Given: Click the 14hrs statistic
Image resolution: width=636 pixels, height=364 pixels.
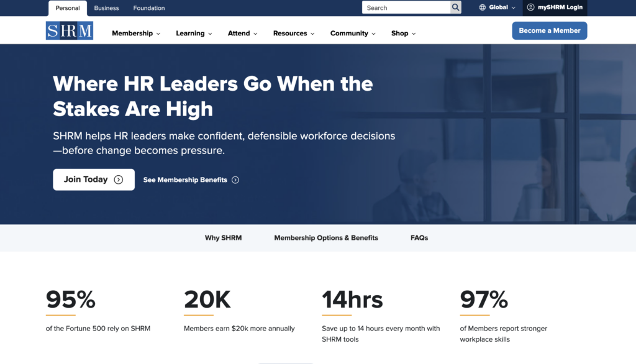Looking at the screenshot, I should click(352, 299).
